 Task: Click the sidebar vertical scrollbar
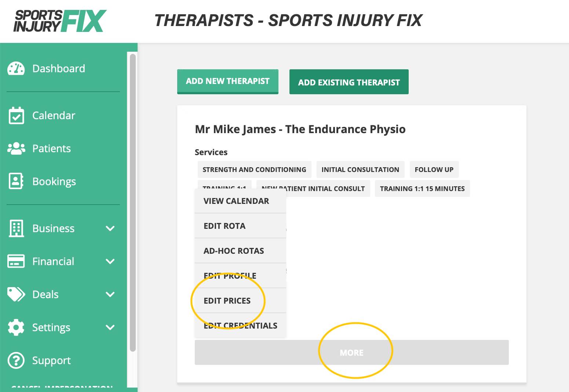tap(133, 202)
